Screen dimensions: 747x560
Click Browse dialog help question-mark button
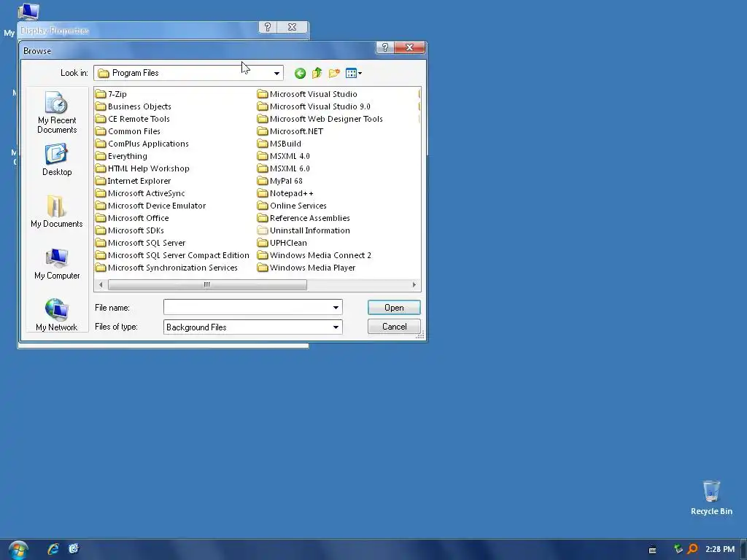[384, 47]
